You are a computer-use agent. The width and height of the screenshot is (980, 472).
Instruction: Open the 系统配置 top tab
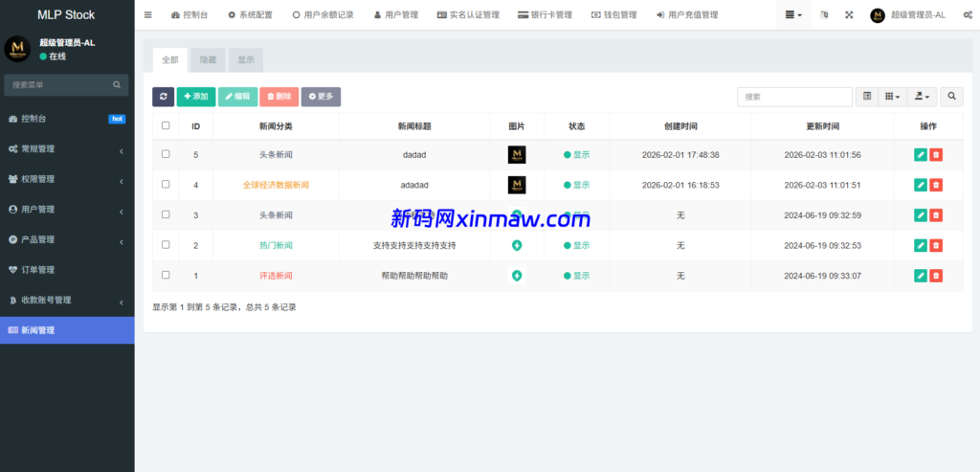(250, 15)
